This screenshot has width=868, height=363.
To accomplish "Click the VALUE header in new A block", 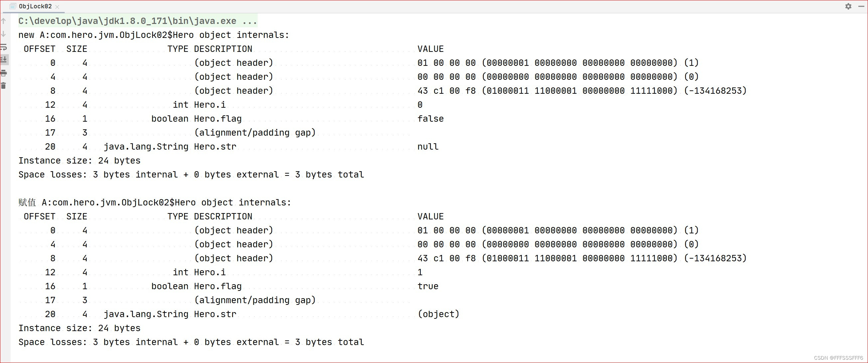I will coord(430,49).
